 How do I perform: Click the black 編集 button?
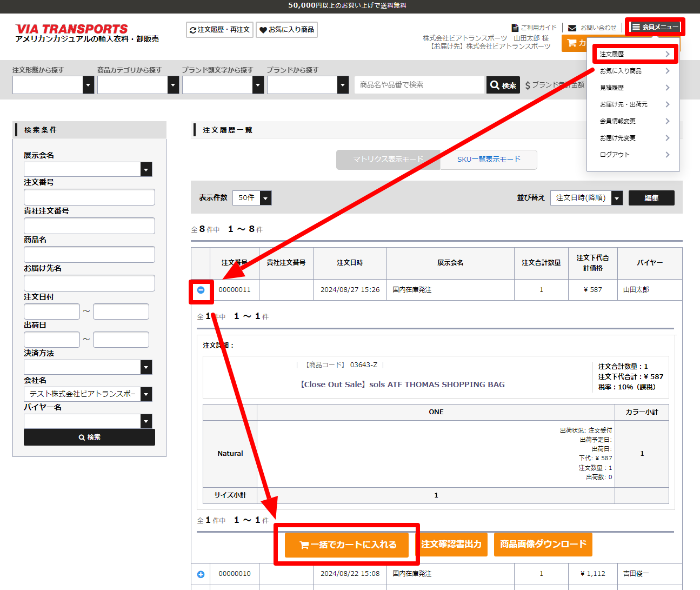(x=651, y=198)
